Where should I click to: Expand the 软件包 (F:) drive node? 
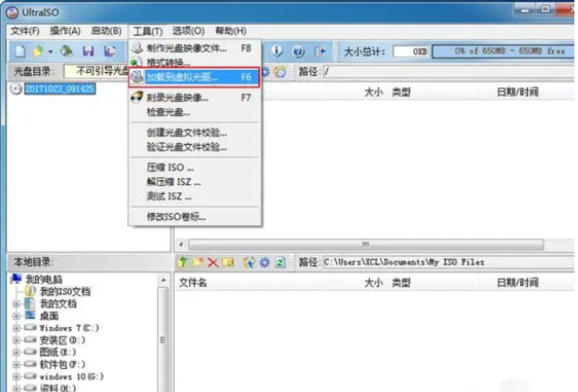(16, 365)
